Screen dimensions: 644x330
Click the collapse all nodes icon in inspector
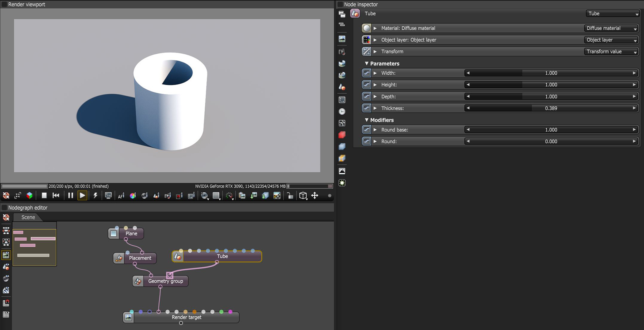click(342, 24)
